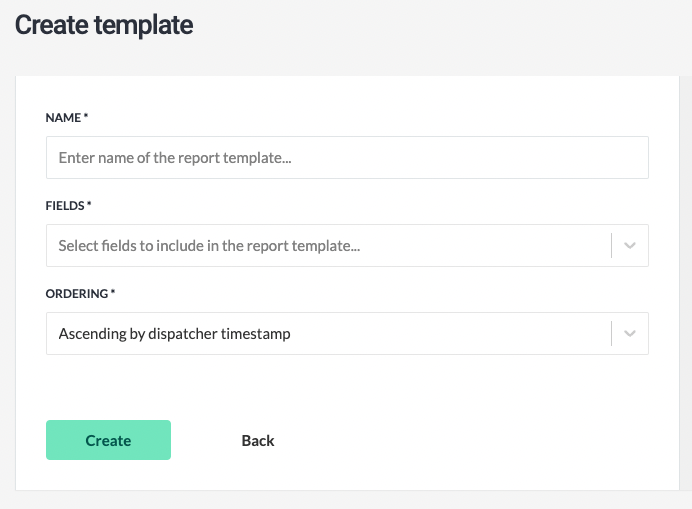The image size is (692, 509).
Task: Open the Ordering dropdown showing Ascending by dispatcher timestamp
Action: click(x=347, y=333)
